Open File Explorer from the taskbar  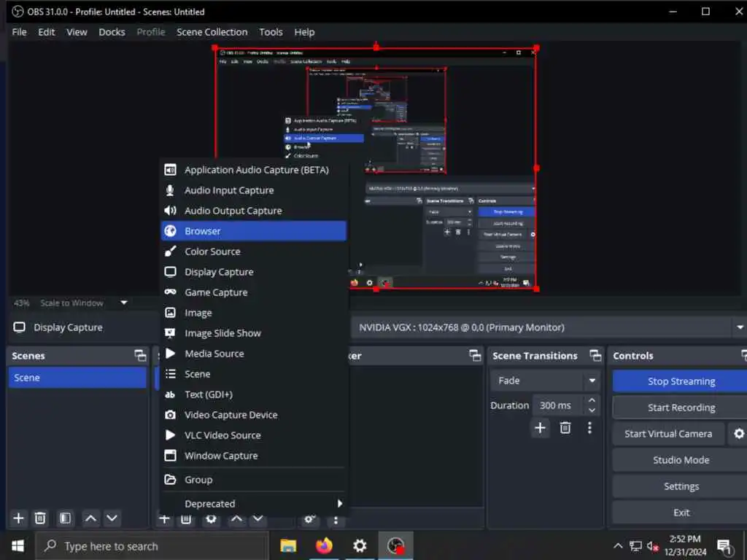coord(288,546)
